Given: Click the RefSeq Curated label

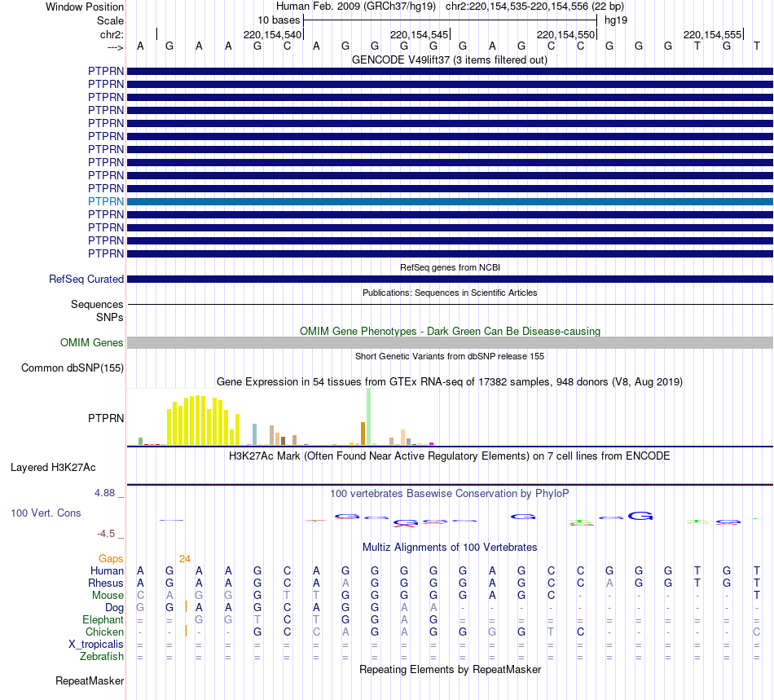Looking at the screenshot, I should (x=86, y=279).
